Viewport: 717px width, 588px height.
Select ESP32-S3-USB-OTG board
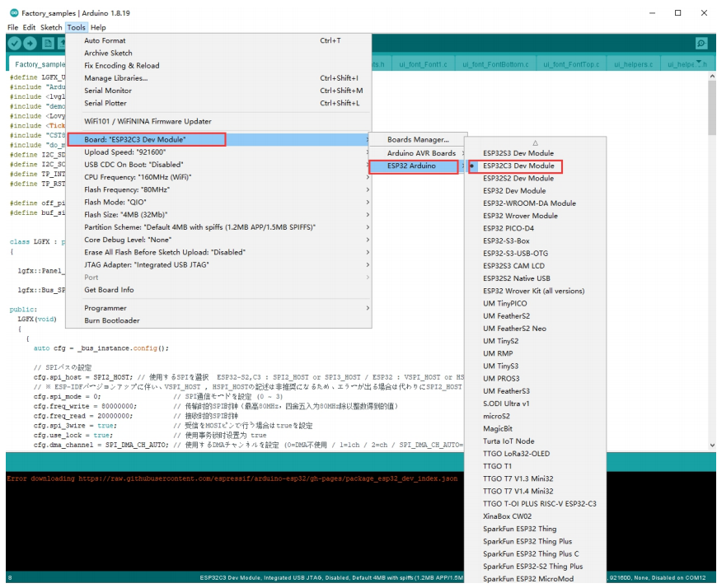(x=535, y=254)
